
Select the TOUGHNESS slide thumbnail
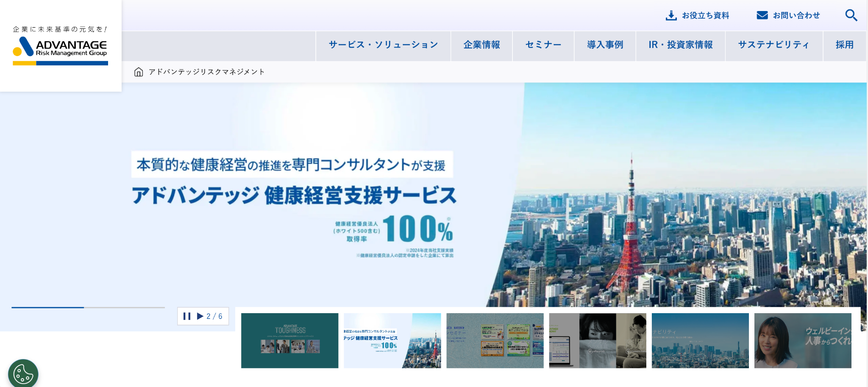290,341
